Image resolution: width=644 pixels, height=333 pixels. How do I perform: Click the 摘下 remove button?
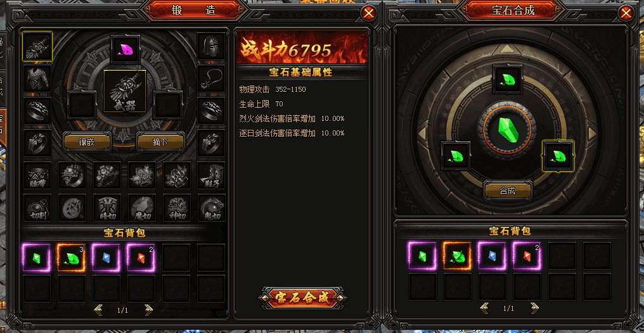tap(160, 142)
